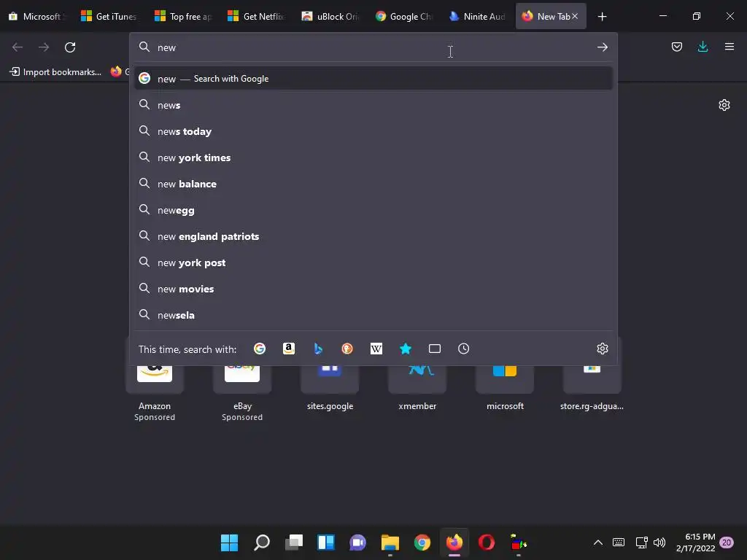Open the New Tab personalize gear icon
Viewport: 747px width, 560px height.
[x=724, y=105]
